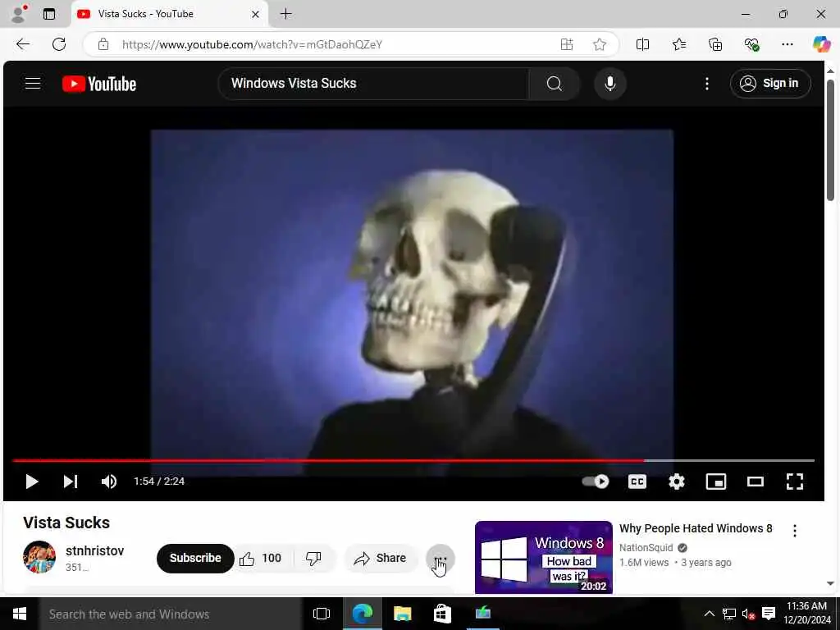Open Windows Start menu
Image resolution: width=840 pixels, height=630 pixels.
click(x=20, y=614)
